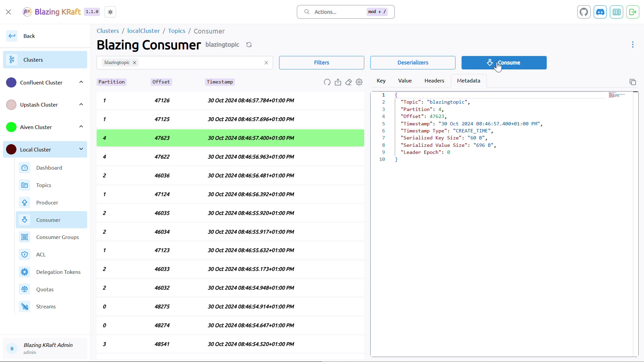Refresh the blazingtopic with reload icon
The image size is (644, 362).
pyautogui.click(x=249, y=45)
